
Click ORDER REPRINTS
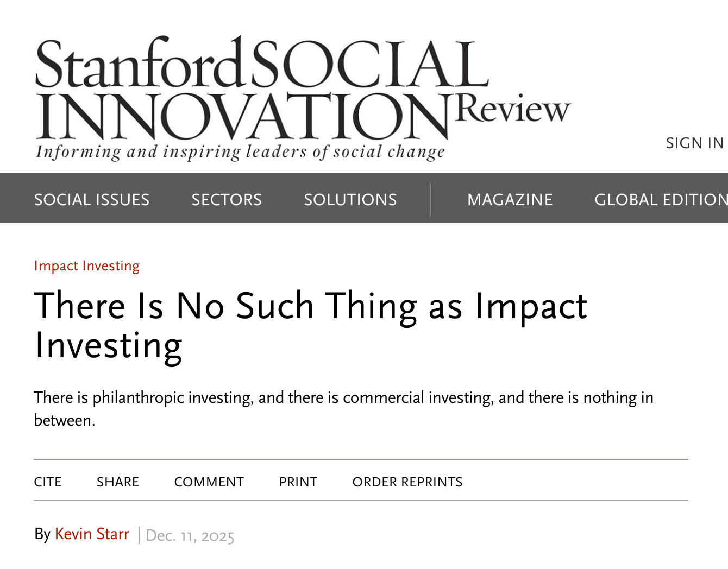point(407,482)
